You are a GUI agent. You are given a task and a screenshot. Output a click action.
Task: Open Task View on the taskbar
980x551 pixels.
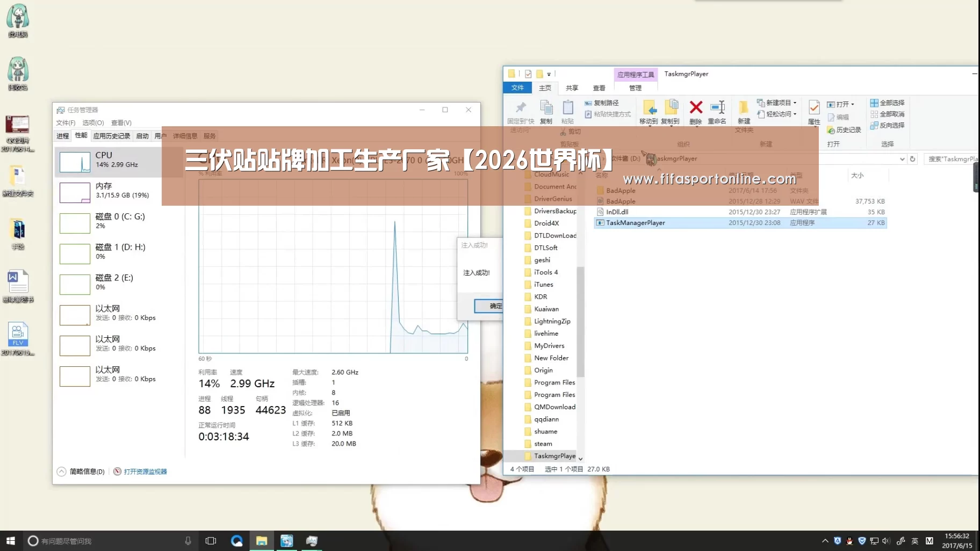[x=211, y=541]
